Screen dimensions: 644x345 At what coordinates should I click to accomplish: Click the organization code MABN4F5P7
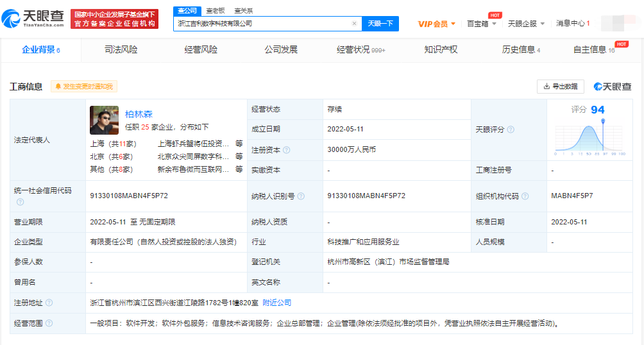click(x=572, y=196)
